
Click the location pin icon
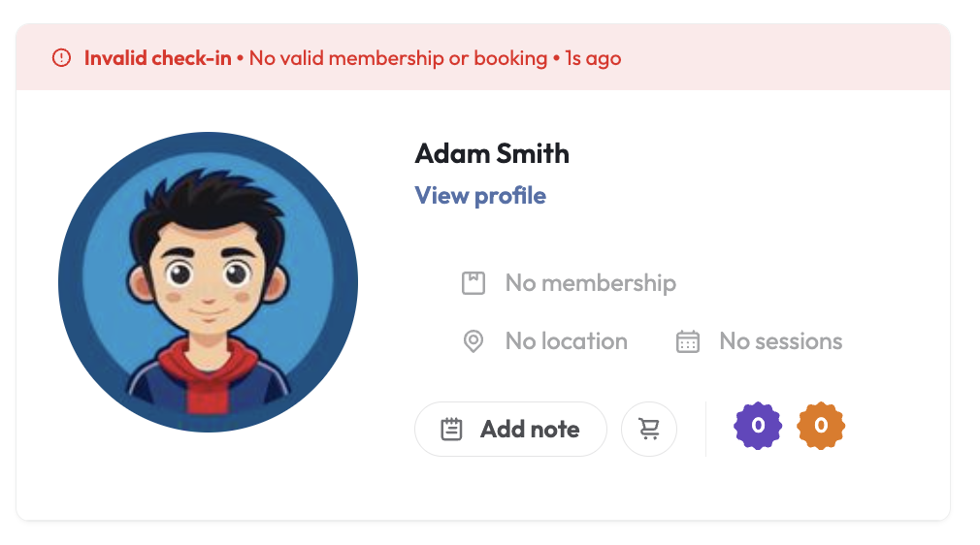[x=473, y=342]
